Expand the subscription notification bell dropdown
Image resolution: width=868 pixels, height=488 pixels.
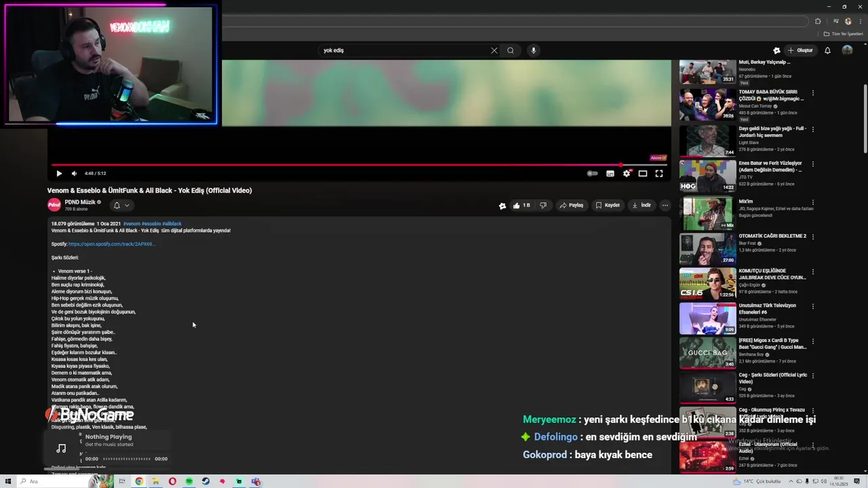click(121, 205)
